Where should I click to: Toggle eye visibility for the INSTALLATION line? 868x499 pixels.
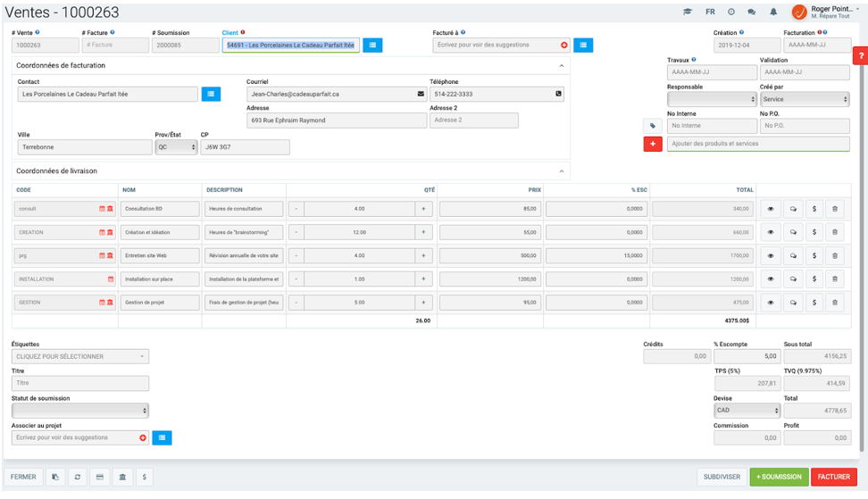[770, 279]
